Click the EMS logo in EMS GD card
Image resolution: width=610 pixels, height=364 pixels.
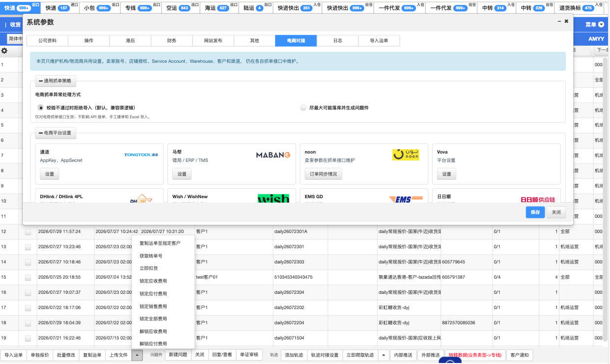(x=406, y=198)
